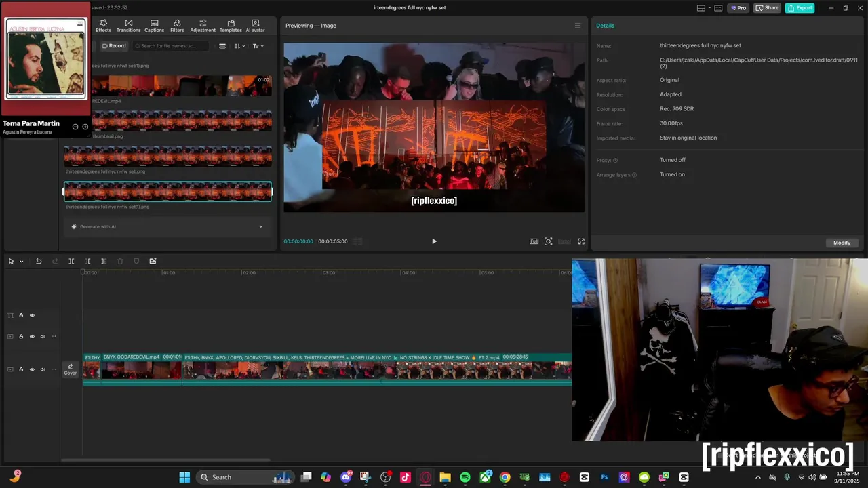Viewport: 868px width, 488px height.
Task: Open the AI avatar panel
Action: point(255,26)
